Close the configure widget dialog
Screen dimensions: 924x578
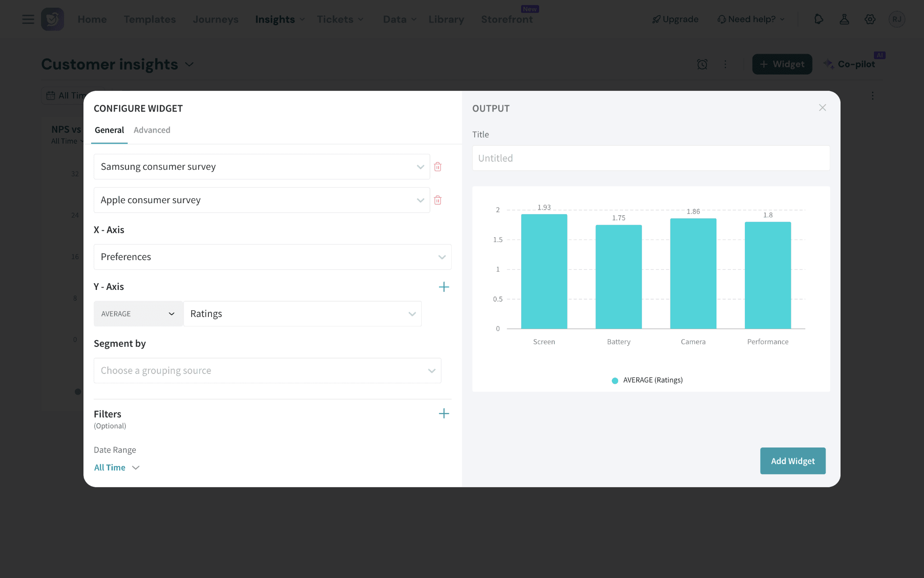click(822, 107)
